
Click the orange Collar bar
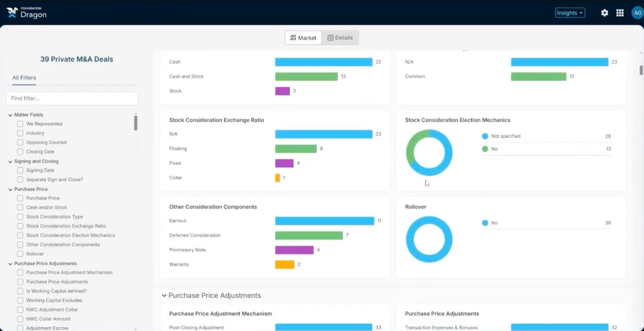[277, 178]
